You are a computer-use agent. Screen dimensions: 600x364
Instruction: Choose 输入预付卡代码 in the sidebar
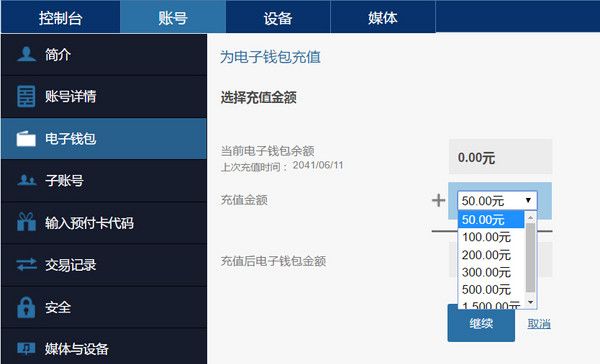coord(104,223)
